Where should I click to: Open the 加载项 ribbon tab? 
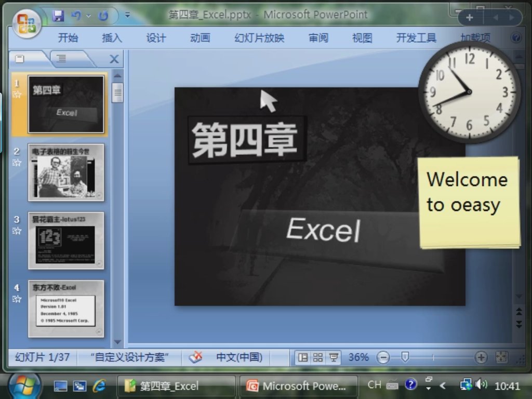point(475,37)
